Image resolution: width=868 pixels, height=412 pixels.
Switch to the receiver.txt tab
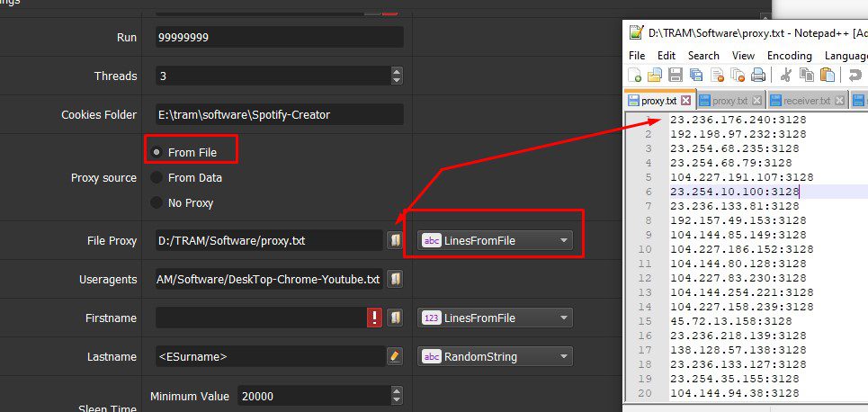click(x=807, y=101)
